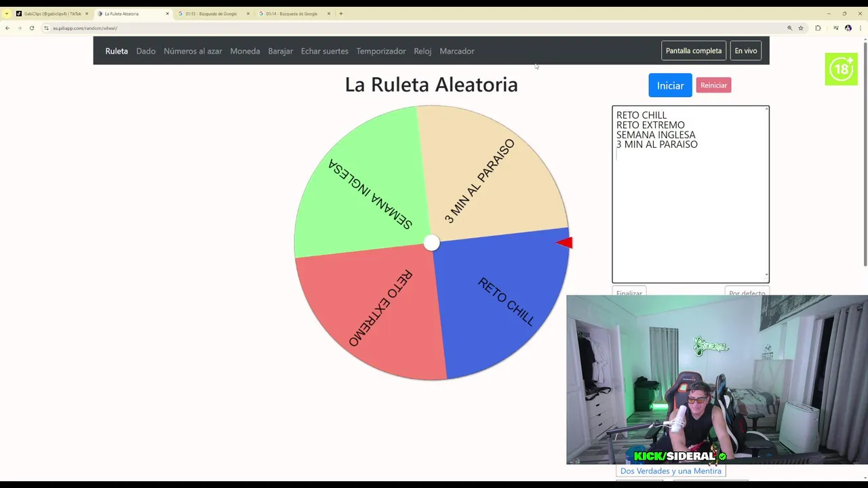Open the Marcador page in navbar

(x=456, y=51)
